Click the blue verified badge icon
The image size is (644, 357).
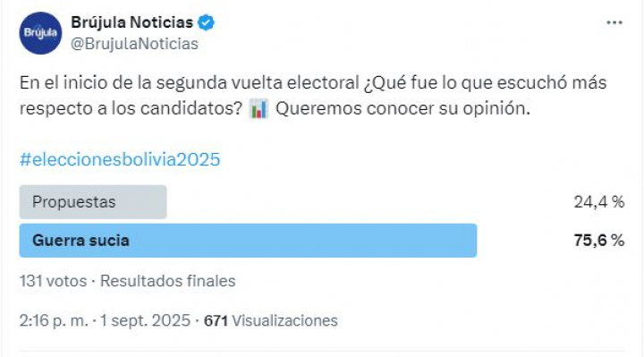[207, 22]
